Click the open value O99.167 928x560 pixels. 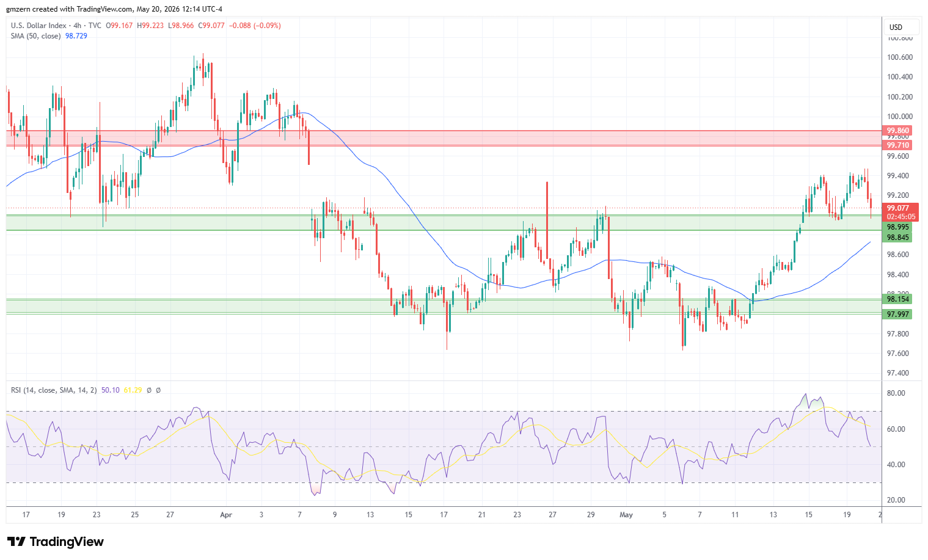pos(119,26)
